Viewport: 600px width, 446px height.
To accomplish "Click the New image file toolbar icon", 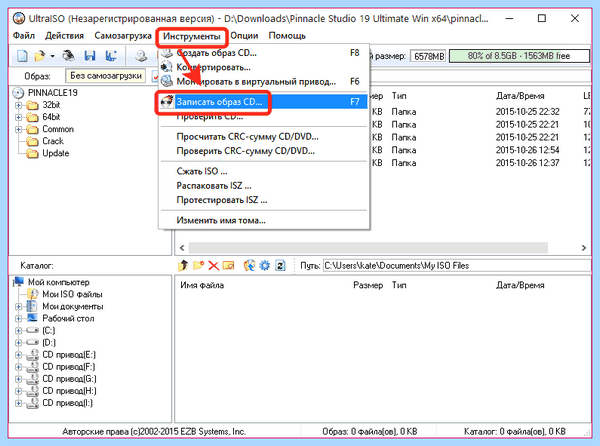I will tap(22, 56).
